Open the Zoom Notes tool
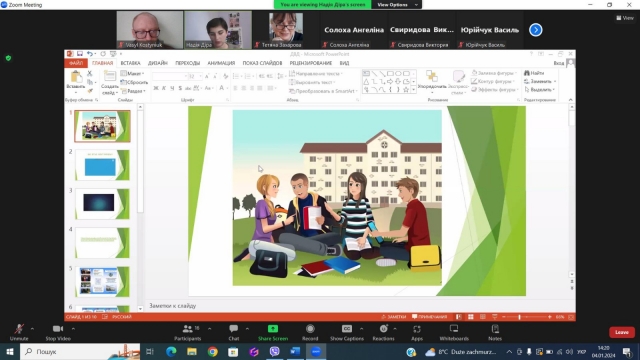 pyautogui.click(x=495, y=332)
